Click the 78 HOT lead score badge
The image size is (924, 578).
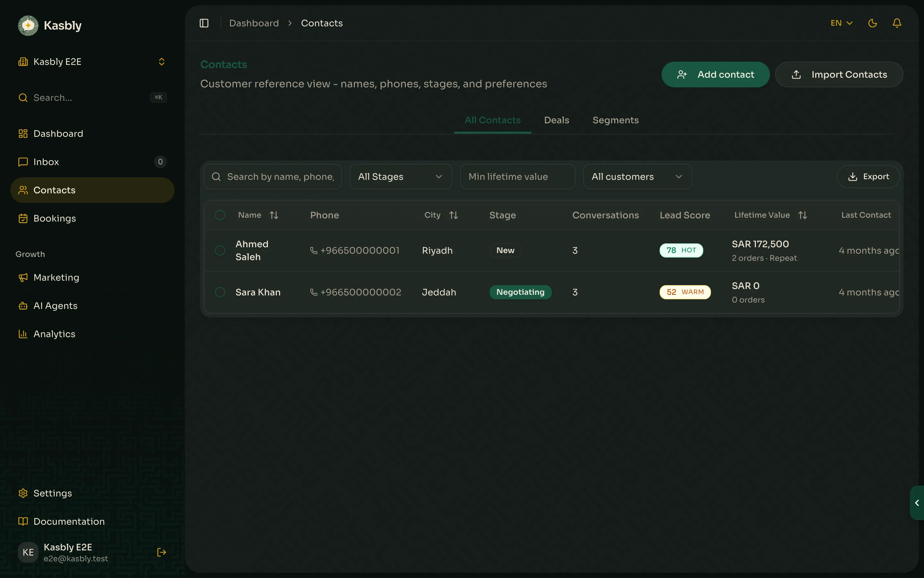[x=681, y=250]
